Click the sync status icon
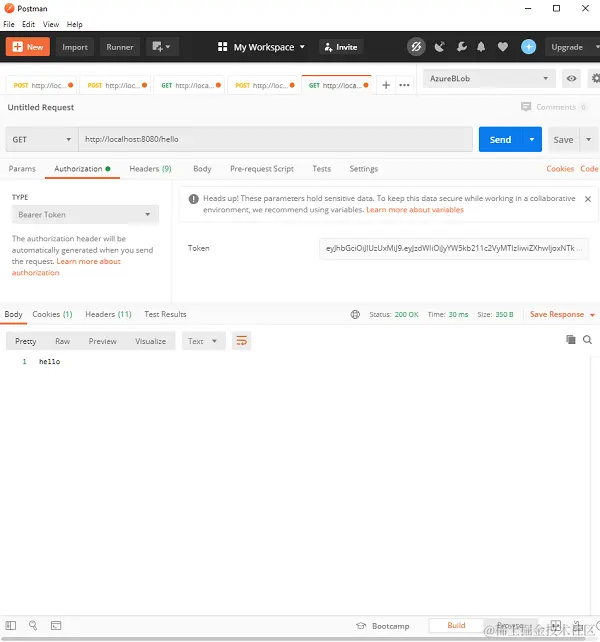The image size is (600, 642). pos(416,47)
